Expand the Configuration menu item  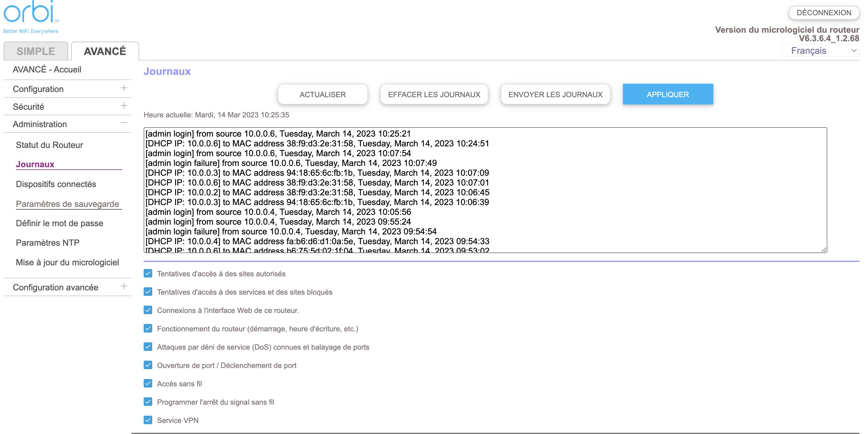125,89
